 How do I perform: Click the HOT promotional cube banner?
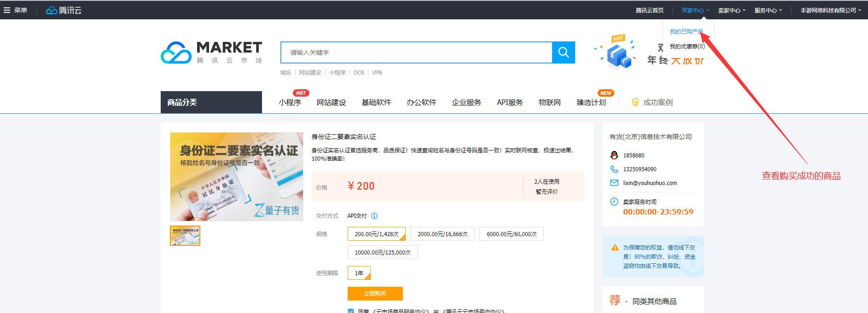(615, 52)
